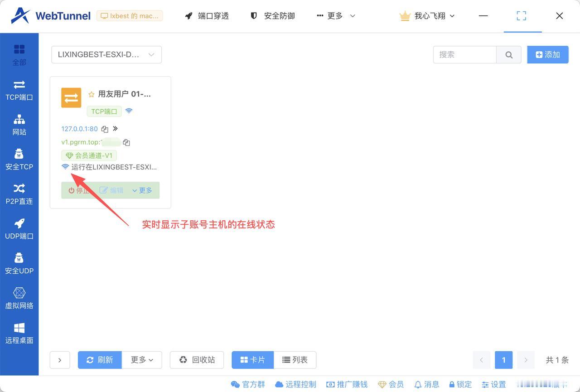Click the WebTunnel logo
580x392 pixels.
tap(51, 16)
